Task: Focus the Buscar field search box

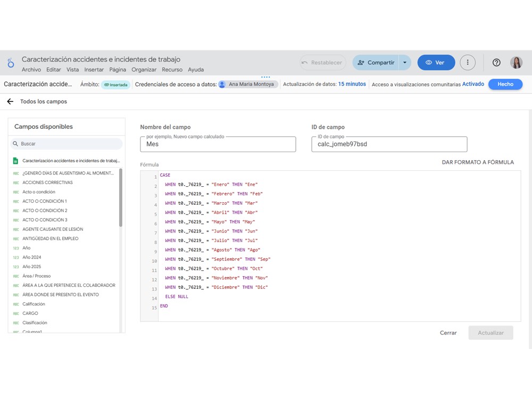Action: click(x=66, y=144)
